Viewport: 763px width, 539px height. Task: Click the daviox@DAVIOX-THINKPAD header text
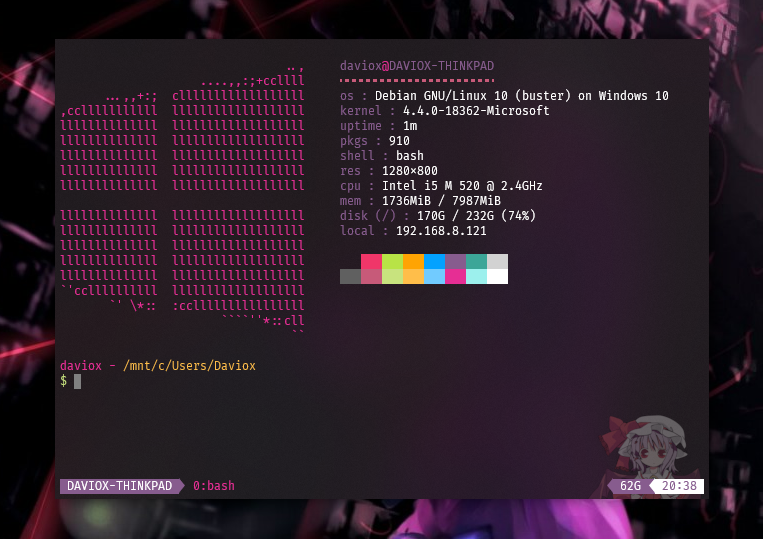click(x=417, y=66)
